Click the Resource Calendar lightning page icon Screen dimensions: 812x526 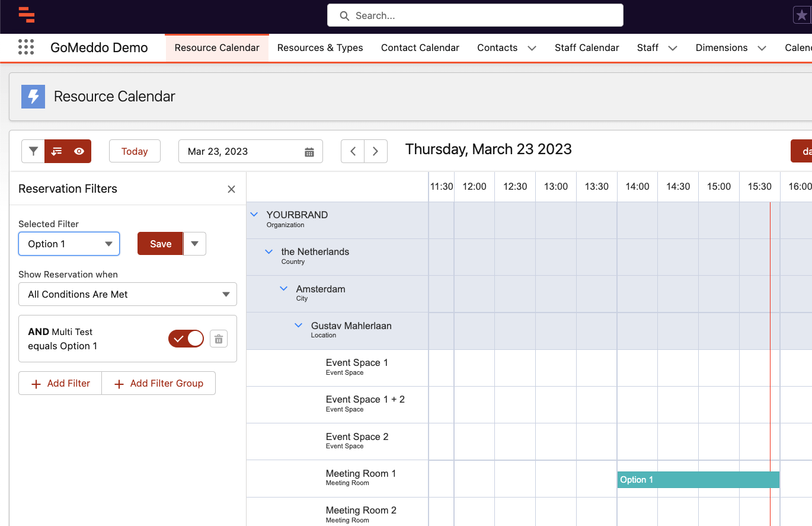33,96
